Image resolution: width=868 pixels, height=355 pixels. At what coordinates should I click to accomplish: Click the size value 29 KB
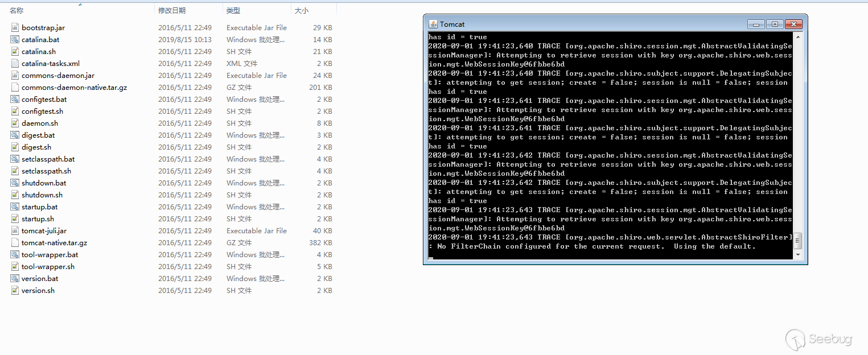pyautogui.click(x=322, y=27)
